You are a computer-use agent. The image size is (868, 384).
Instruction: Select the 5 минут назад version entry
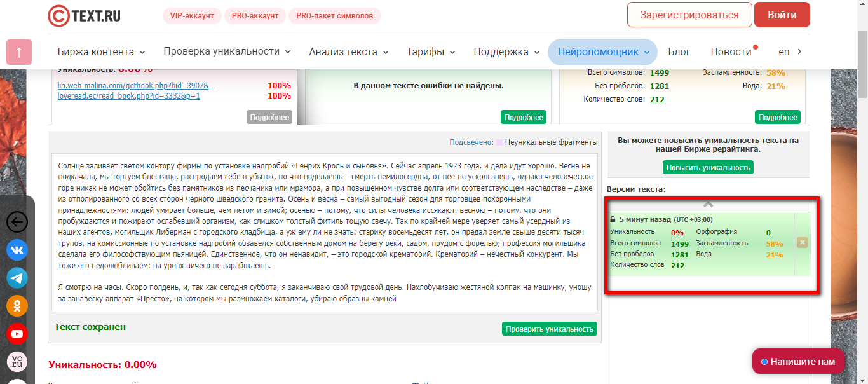[702, 243]
